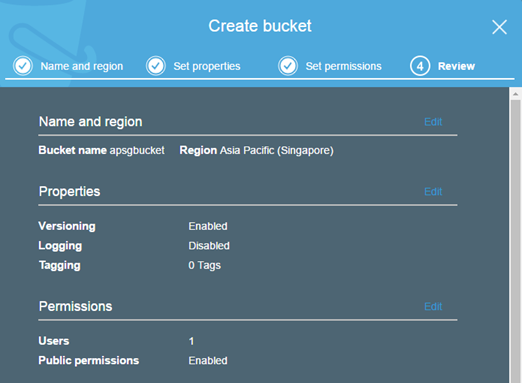Click the Versioning Enabled value
This screenshot has height=383, width=522.
coord(208,226)
